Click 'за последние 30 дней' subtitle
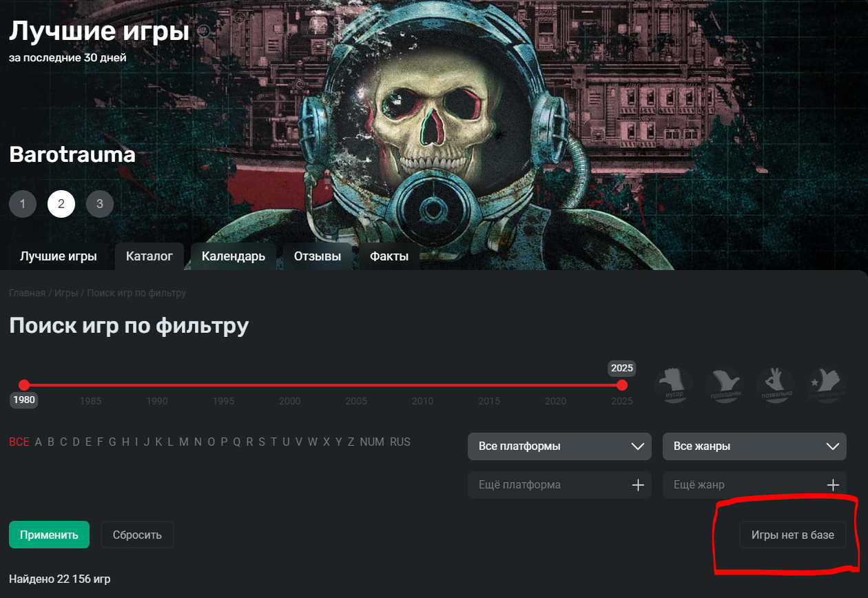 [68, 57]
